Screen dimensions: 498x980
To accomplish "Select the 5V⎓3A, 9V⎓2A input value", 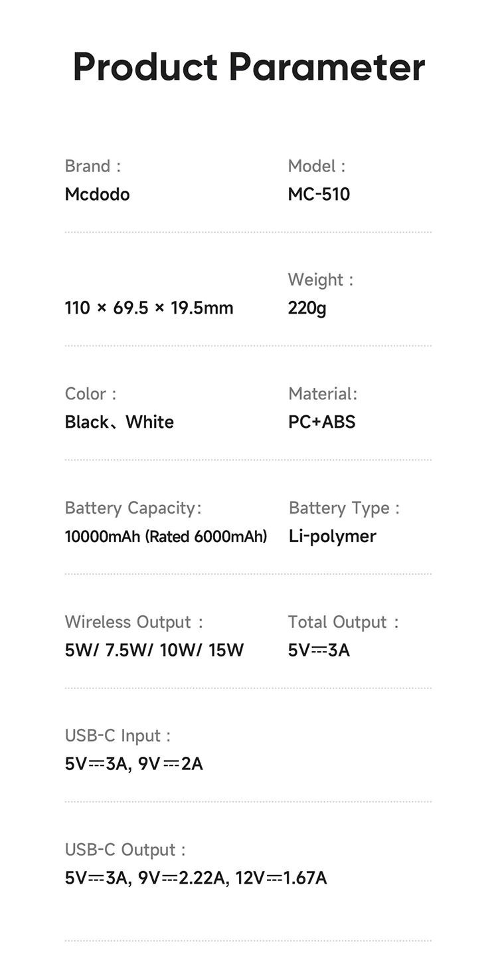I will point(133,764).
